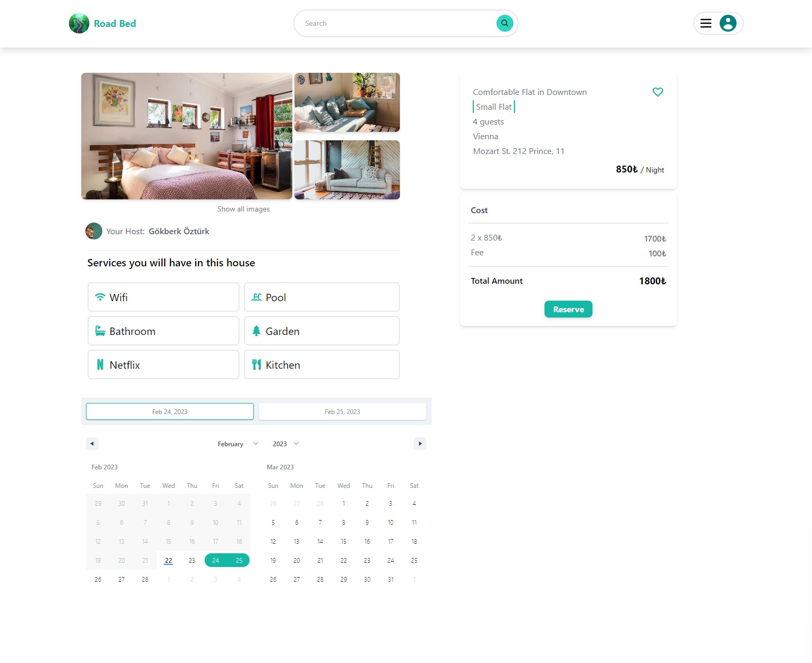Click the Comfortable Flat in Downtown title
Screen dimensions: 812x663
click(530, 92)
